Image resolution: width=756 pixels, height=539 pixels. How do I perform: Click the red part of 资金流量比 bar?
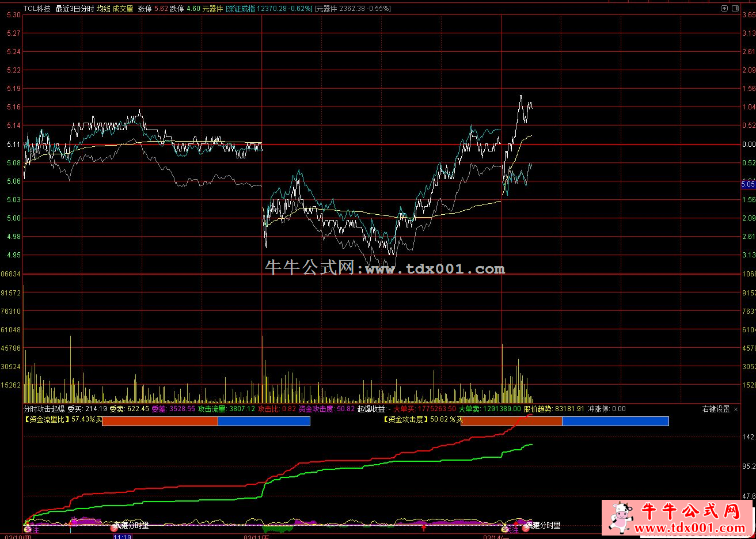click(x=160, y=422)
